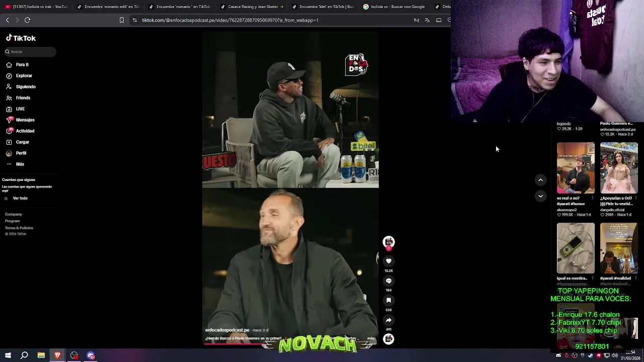Open the Actividad notifications
The height and width of the screenshot is (362, 644).
point(25,131)
